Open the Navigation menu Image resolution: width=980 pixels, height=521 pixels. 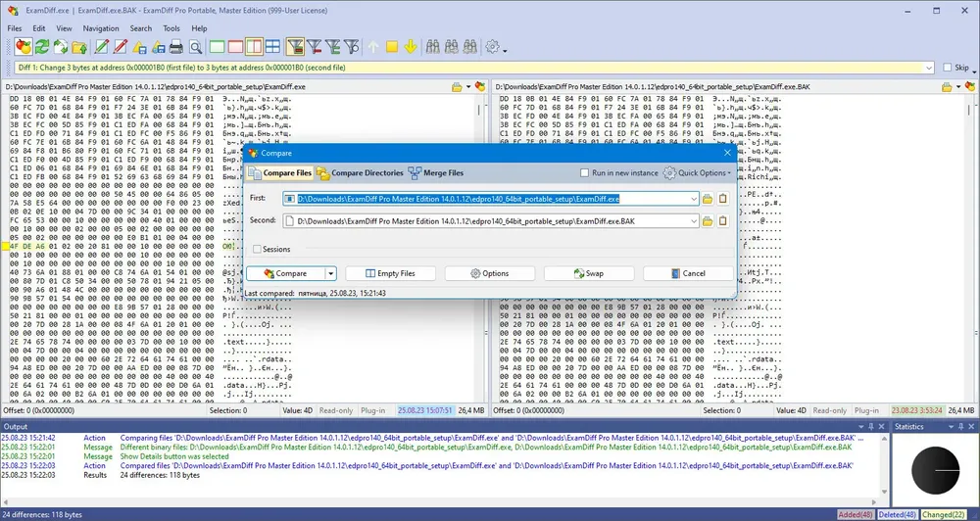pyautogui.click(x=101, y=28)
